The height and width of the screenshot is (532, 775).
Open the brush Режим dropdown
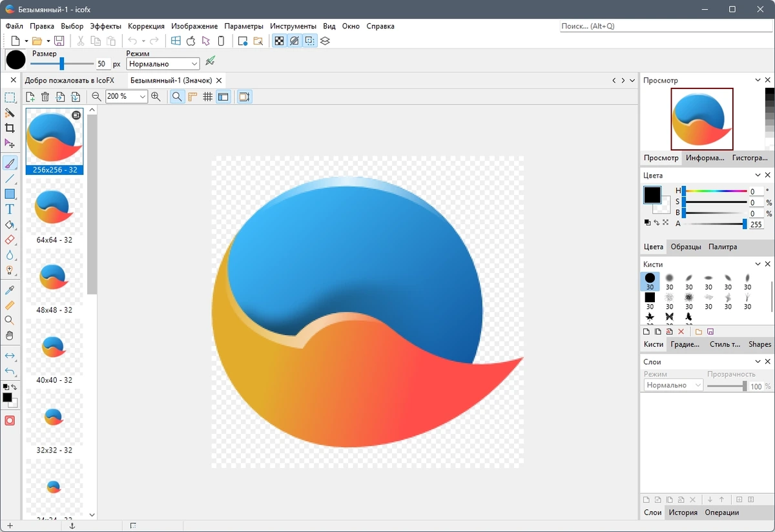click(163, 64)
